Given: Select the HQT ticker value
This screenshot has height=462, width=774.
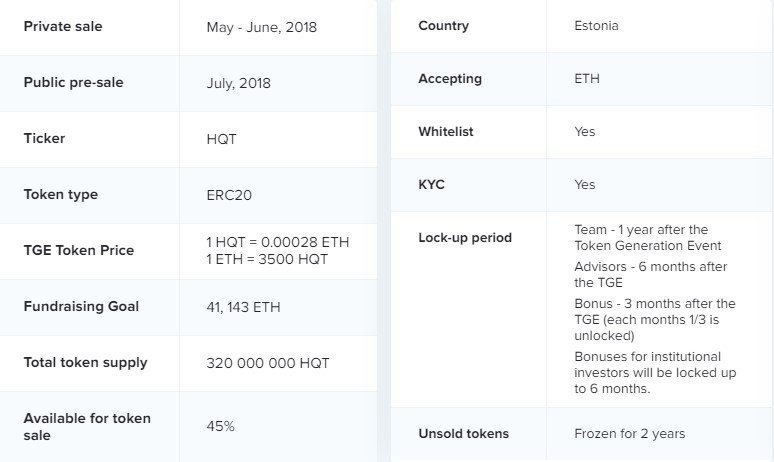Looking at the screenshot, I should (x=221, y=139).
